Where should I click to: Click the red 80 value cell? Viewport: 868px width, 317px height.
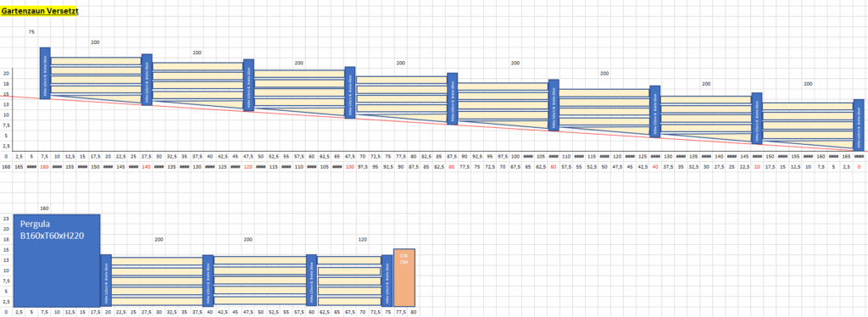[x=452, y=166]
